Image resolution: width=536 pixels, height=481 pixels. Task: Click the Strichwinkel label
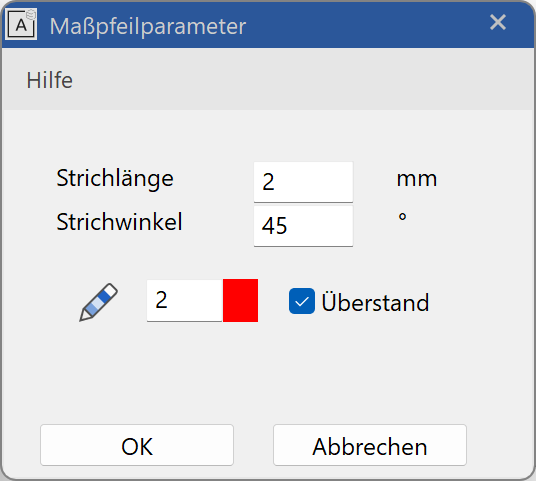pos(119,222)
